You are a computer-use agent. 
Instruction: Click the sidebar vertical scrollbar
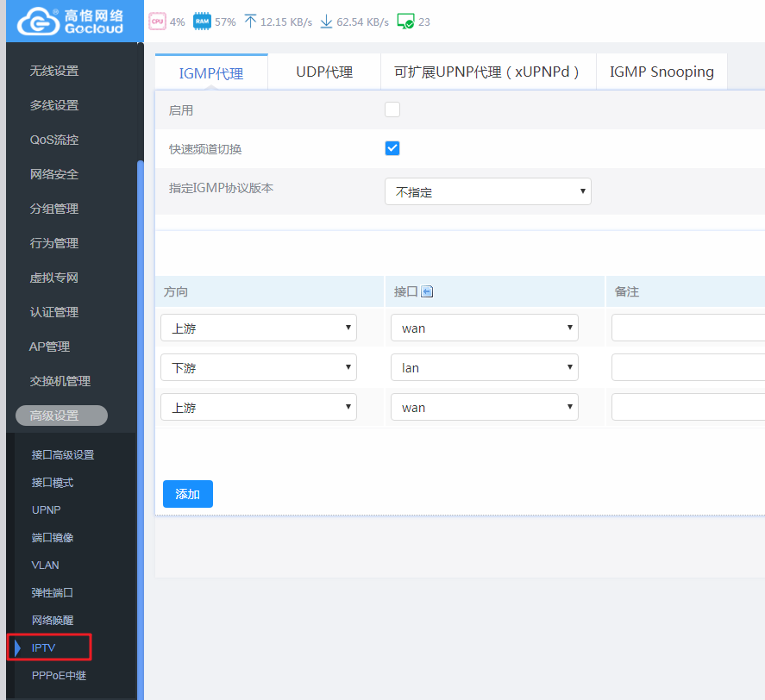(x=141, y=429)
